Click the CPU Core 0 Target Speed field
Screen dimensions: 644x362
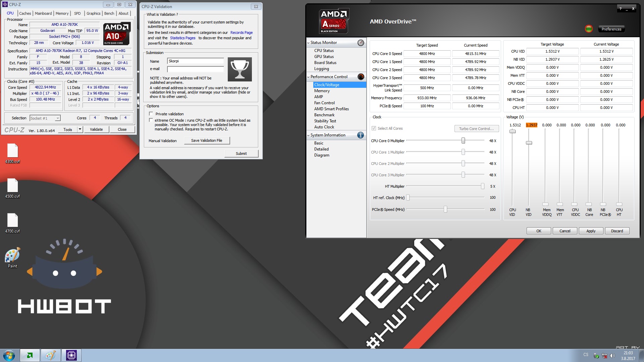(427, 54)
